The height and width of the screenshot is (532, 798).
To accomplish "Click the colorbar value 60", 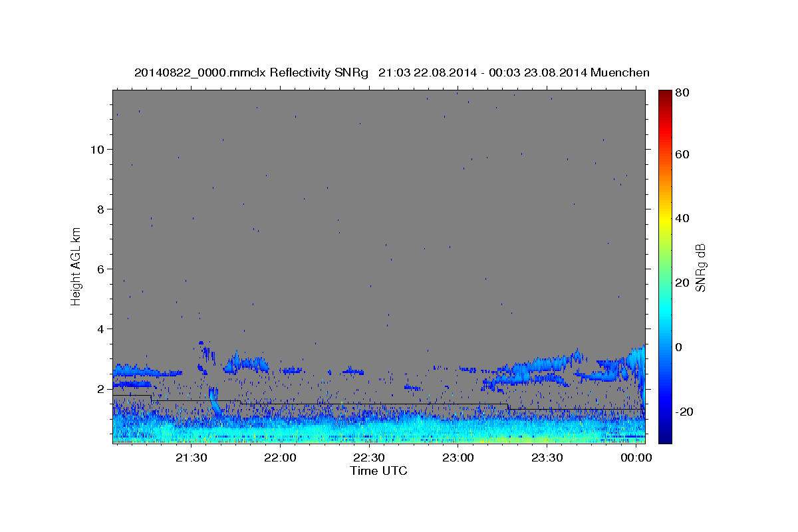I will [682, 154].
